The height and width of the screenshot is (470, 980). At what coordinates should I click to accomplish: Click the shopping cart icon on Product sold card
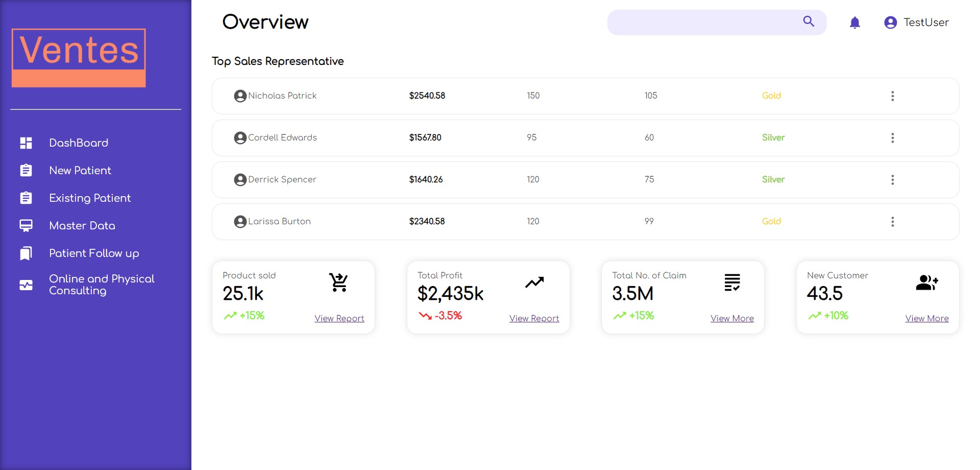tap(339, 281)
